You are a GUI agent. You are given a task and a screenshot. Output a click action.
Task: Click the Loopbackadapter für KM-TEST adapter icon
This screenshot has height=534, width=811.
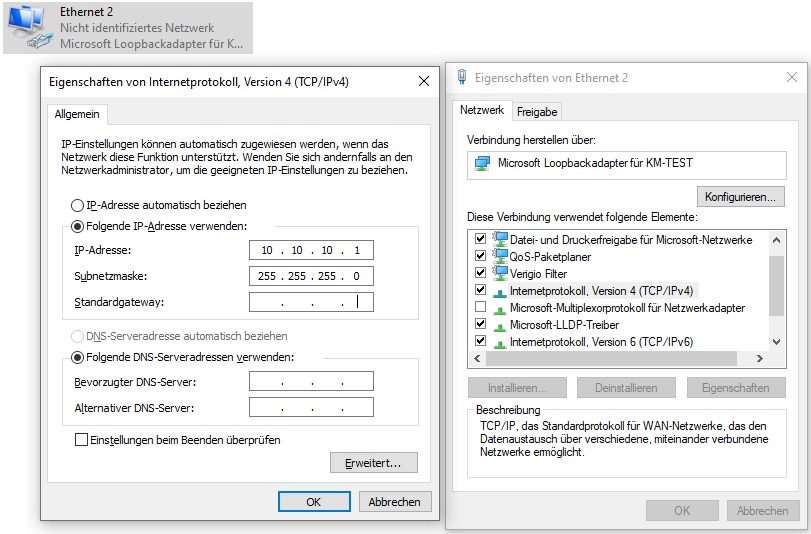(483, 164)
